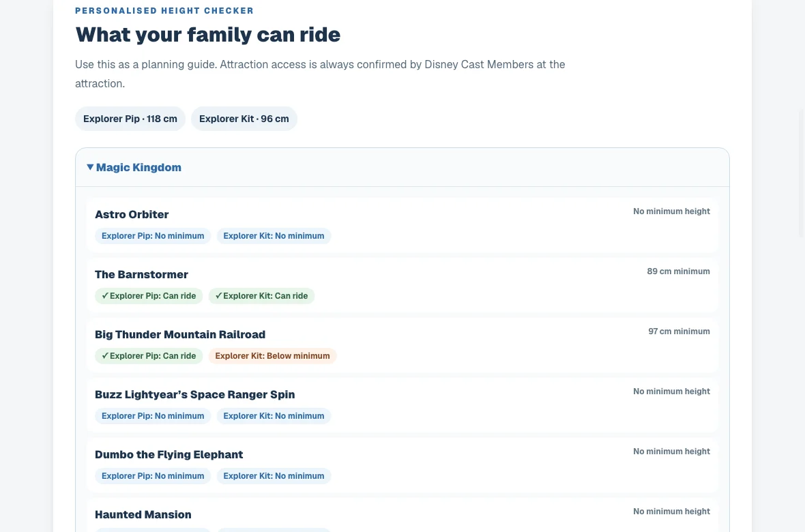Select the Explorer Kit 96 cm chip

point(244,119)
